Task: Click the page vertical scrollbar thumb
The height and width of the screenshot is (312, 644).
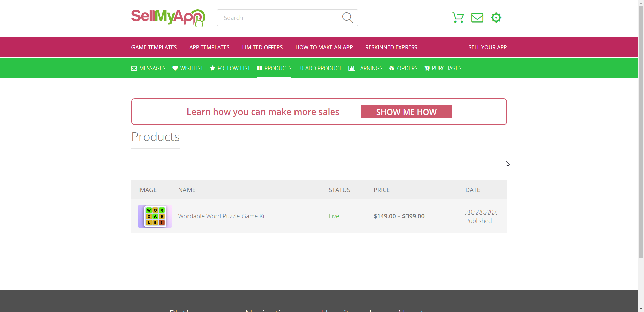Action: 641,132
